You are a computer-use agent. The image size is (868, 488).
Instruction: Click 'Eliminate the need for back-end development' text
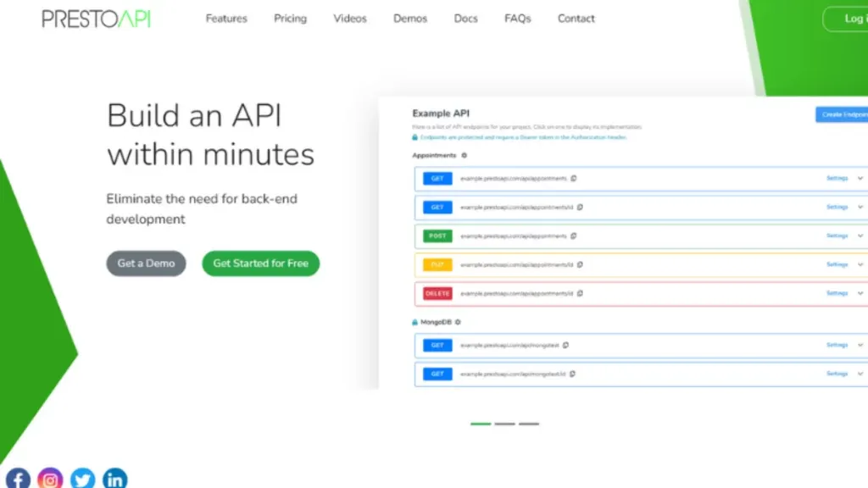pos(202,209)
